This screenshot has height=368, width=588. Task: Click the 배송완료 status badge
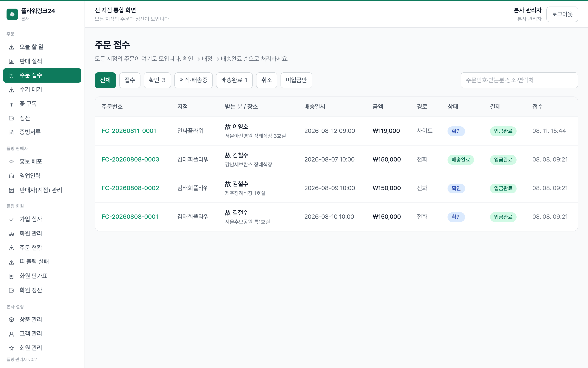[x=461, y=160]
